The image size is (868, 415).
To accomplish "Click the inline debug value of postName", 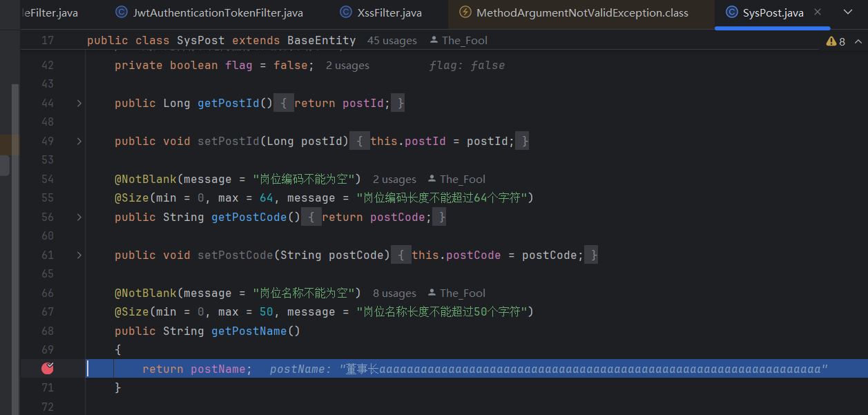I will (x=549, y=369).
